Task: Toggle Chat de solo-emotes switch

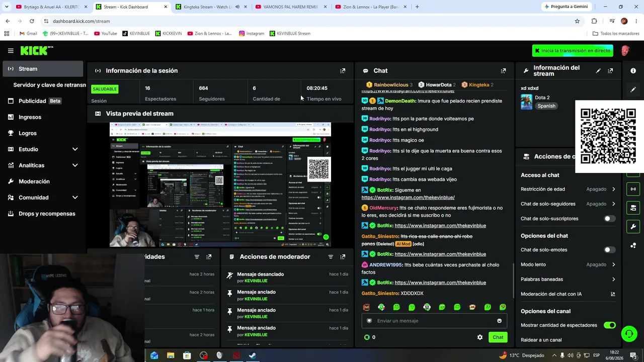Action: point(610,250)
